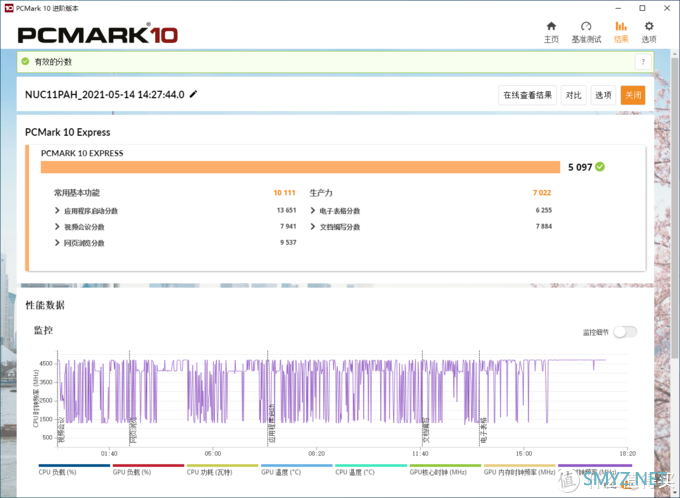This screenshot has width=680, height=498.
Task: Click 性能数据 section heading
Action: tap(45, 305)
